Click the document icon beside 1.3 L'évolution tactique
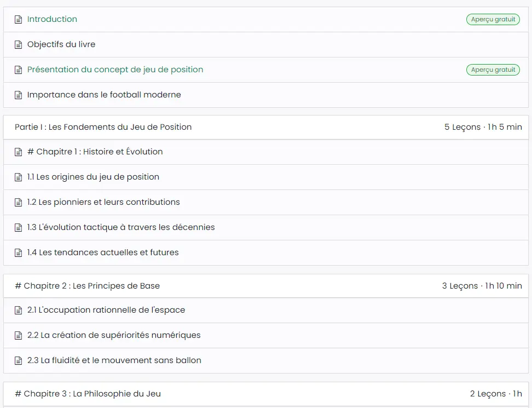532x408 pixels. 18,227
